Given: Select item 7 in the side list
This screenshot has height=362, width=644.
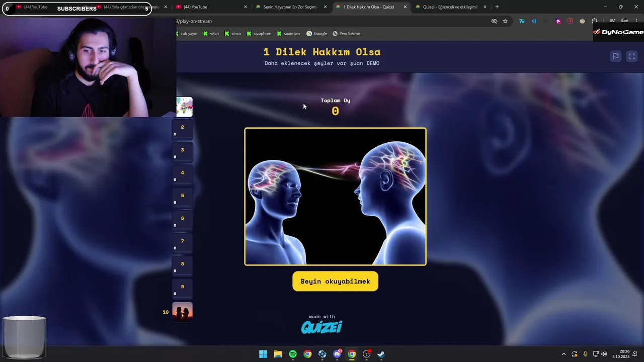Looking at the screenshot, I should [182, 243].
